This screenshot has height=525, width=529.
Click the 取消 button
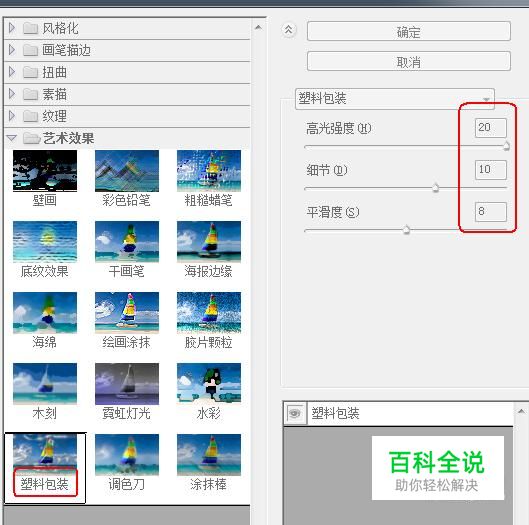[x=409, y=61]
